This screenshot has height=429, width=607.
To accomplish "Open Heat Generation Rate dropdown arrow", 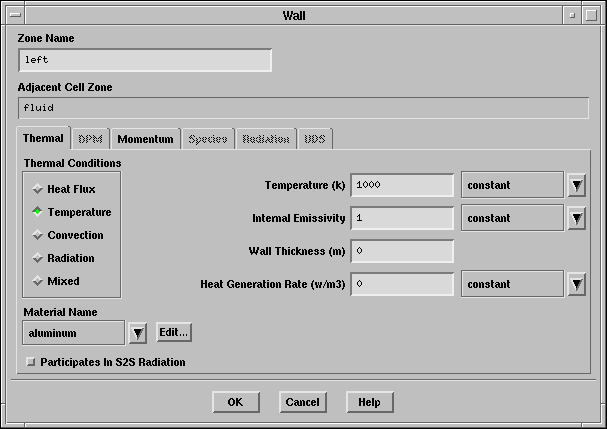I will coord(576,284).
